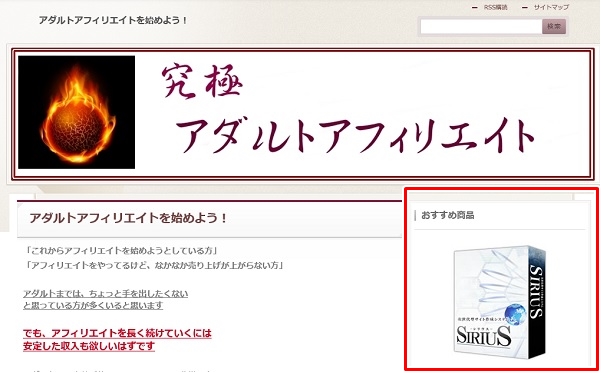Click the red でも、アフィリエイトを長く続けていくには text

coord(117,333)
